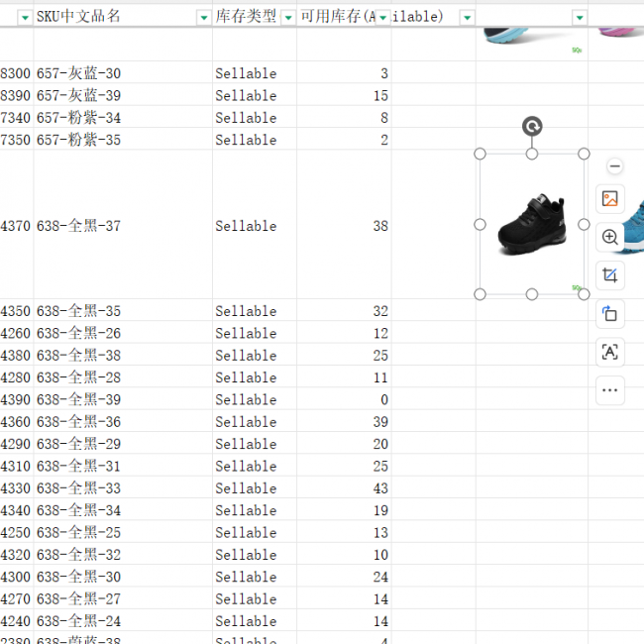Click the bottom-left corner handle of selected image
The height and width of the screenshot is (644, 644).
[480, 294]
